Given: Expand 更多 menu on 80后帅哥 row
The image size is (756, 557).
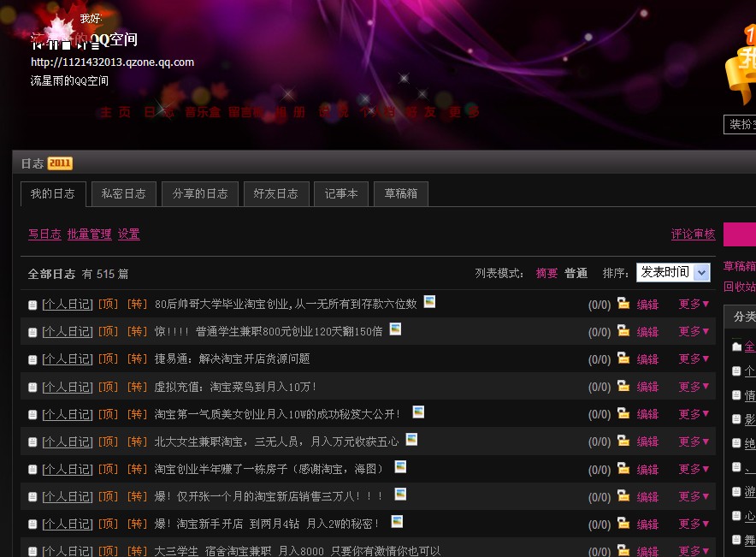Looking at the screenshot, I should coord(694,305).
